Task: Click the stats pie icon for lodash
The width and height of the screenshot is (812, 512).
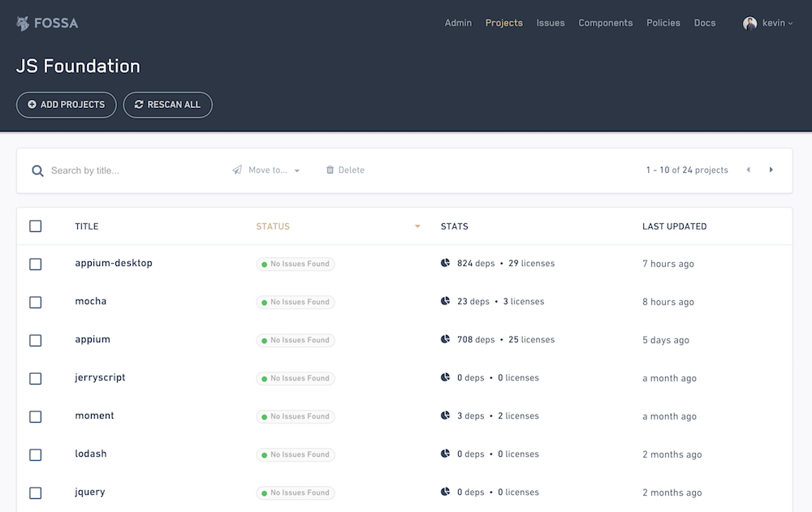Action: coord(445,454)
